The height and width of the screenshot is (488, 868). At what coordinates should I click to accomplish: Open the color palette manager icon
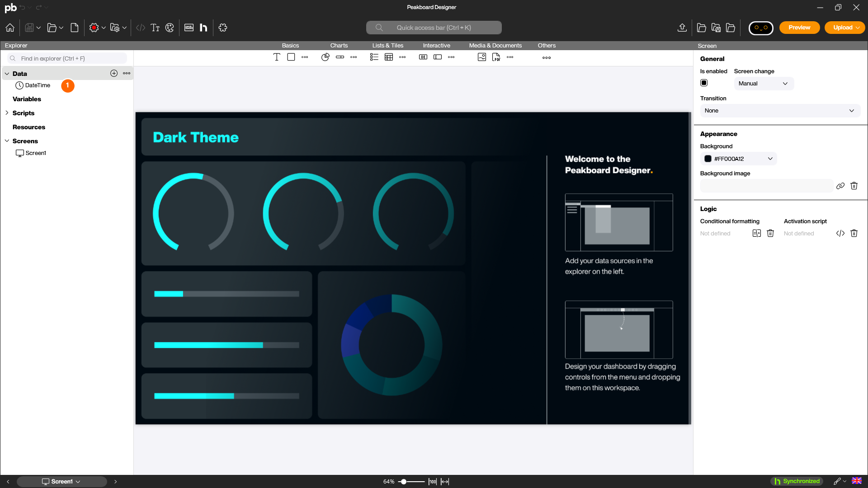point(170,28)
